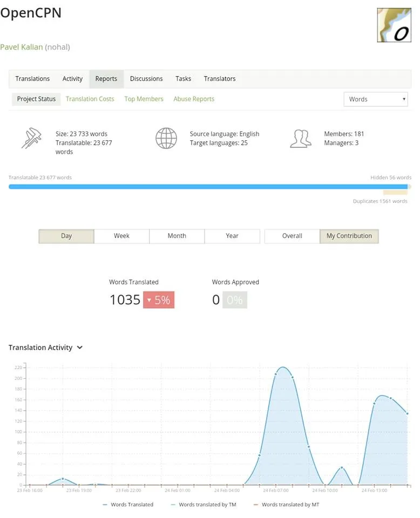This screenshot has width=420, height=518.
Task: Click 'Source language: English' text
Action: coord(225,134)
